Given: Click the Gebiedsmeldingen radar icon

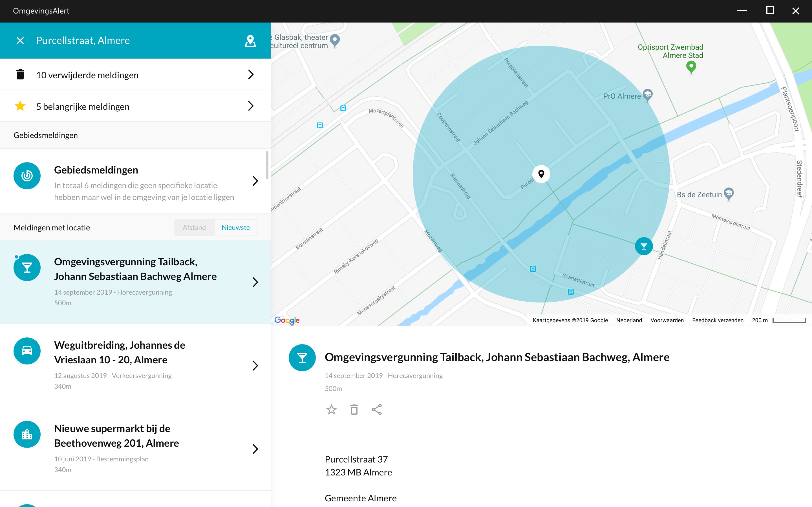Looking at the screenshot, I should coord(27,176).
